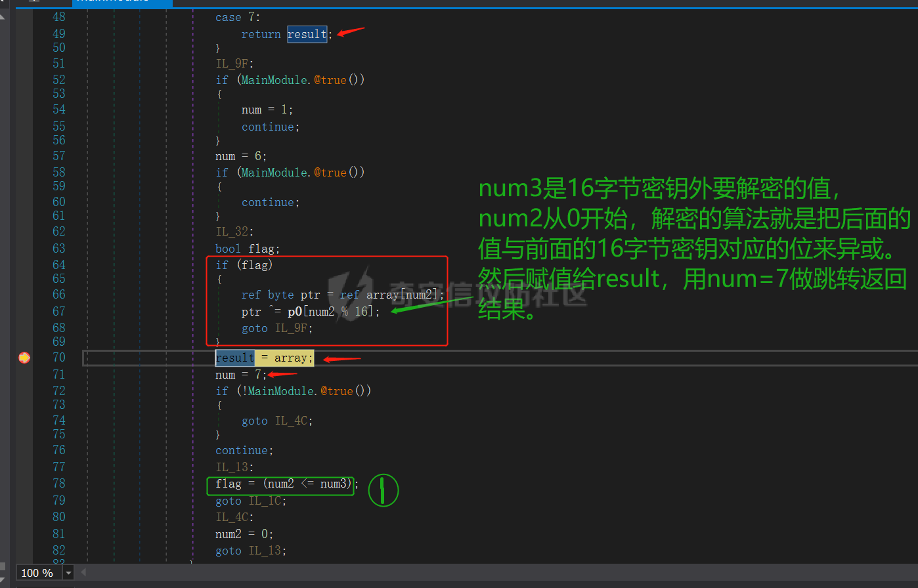Click the horizontal scrollbar track at bottom
The width and height of the screenshot is (918, 588).
(x=499, y=573)
